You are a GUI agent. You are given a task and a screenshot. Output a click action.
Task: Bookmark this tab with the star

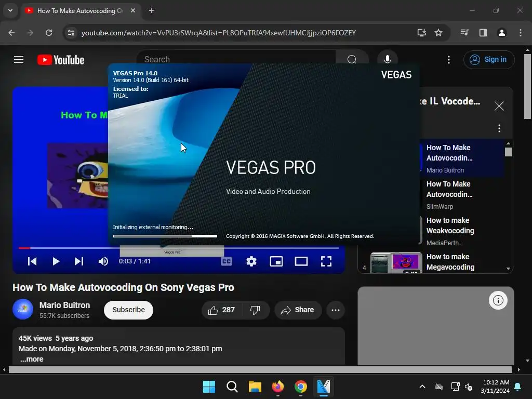pyautogui.click(x=438, y=33)
